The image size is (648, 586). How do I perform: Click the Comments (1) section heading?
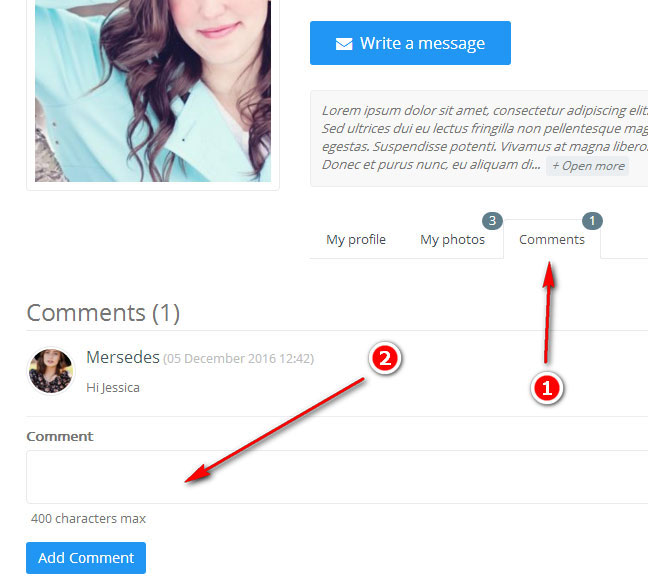coord(103,313)
